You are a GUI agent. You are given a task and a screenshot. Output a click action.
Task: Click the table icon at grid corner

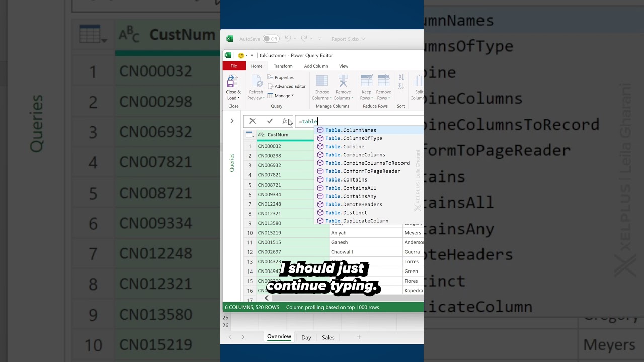[250, 135]
